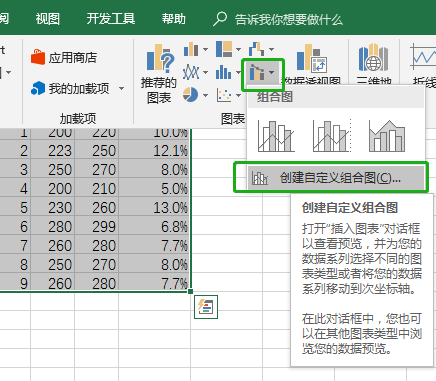The width and height of the screenshot is (436, 381).
Task: Select cell containing 210
Action: pyautogui.click(x=96, y=189)
